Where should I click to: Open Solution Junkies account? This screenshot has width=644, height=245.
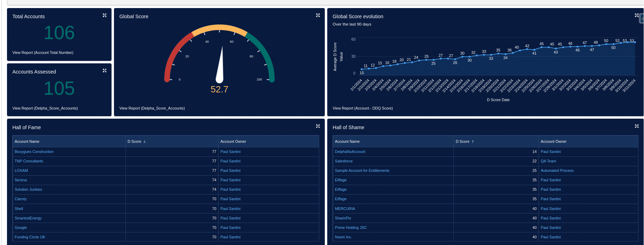(28, 189)
